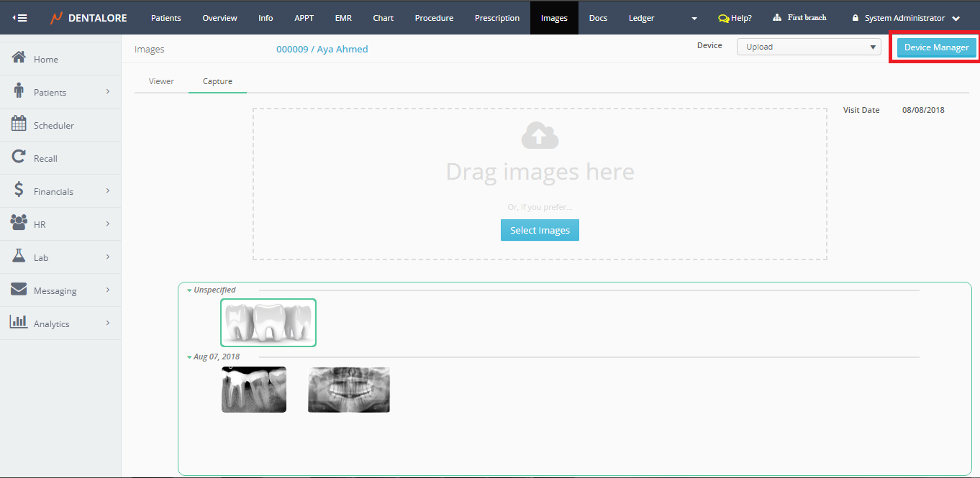This screenshot has height=478, width=980.
Task: Click the Financials dollar sign icon
Action: coord(19,190)
